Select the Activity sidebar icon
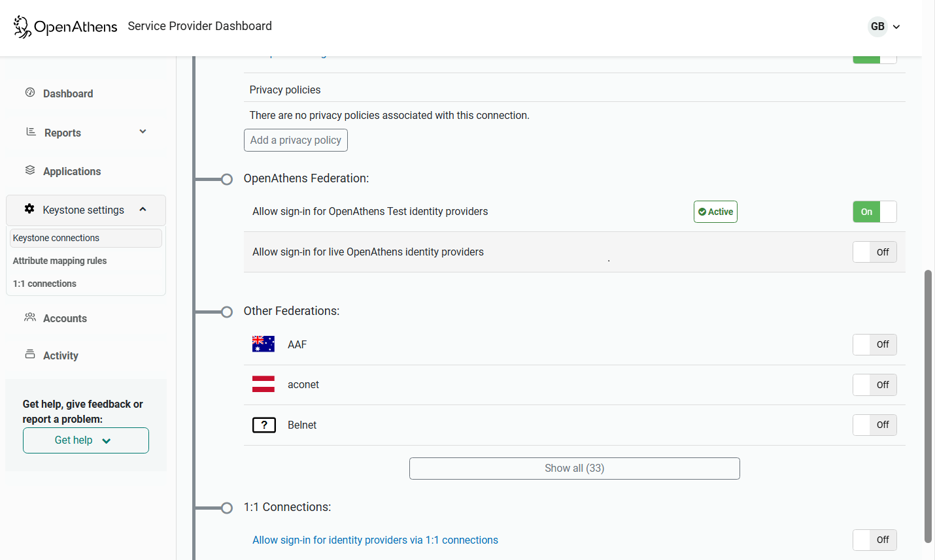The image size is (935, 560). point(30,355)
